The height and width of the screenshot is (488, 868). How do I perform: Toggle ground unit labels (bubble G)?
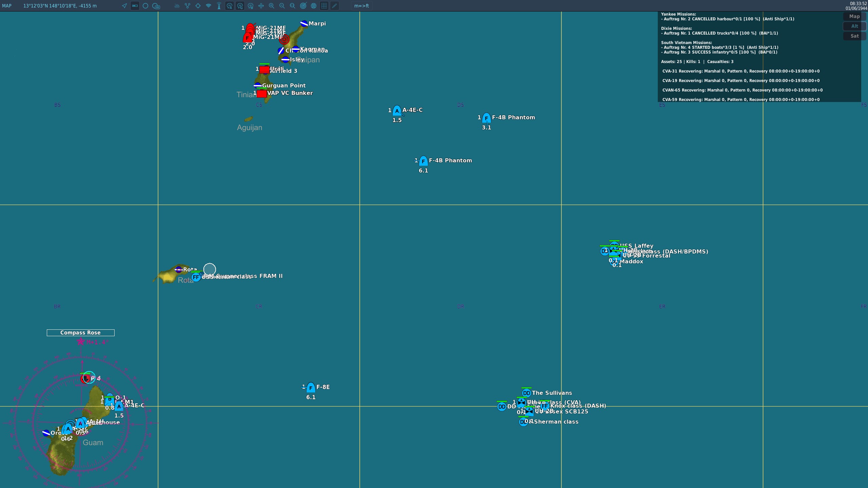(x=240, y=6)
